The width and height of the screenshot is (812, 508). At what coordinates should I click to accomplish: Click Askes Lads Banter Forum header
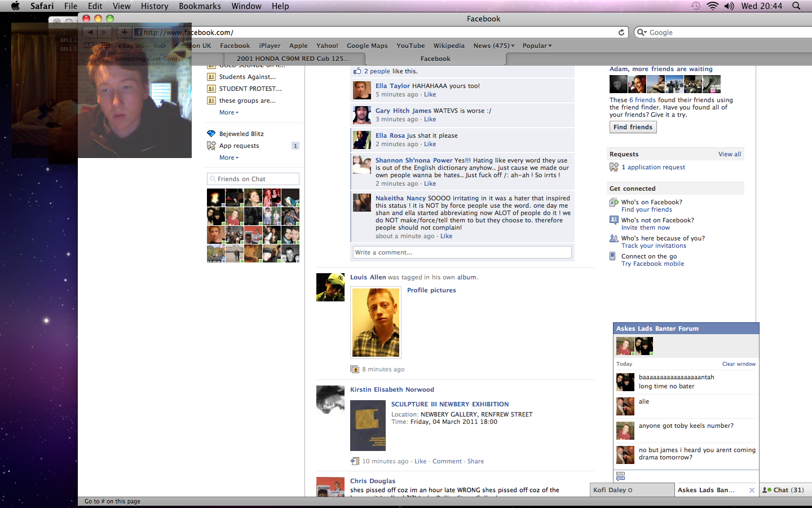(x=686, y=329)
